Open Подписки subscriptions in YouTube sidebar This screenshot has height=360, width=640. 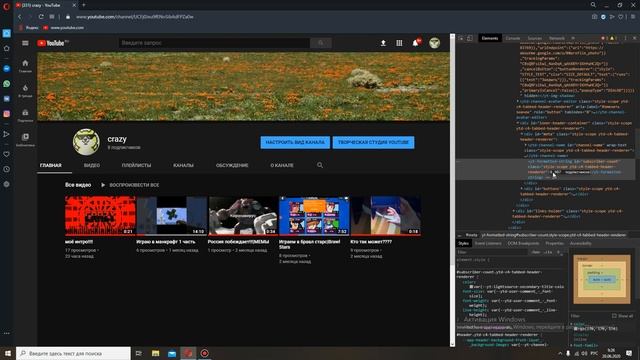click(x=25, y=115)
